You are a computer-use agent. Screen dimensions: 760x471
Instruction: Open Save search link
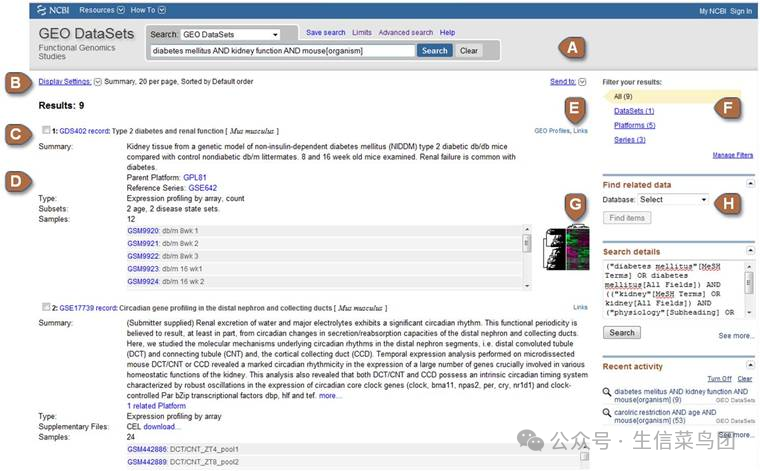click(326, 32)
